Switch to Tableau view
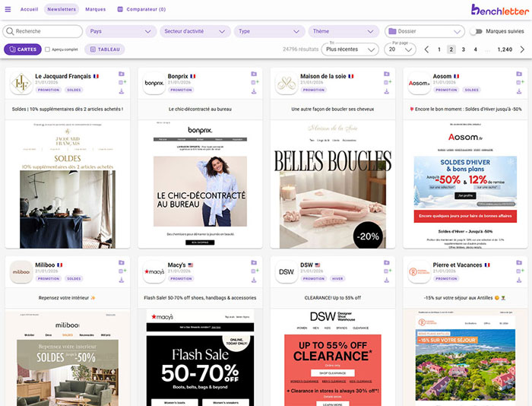The width and height of the screenshot is (532, 406). click(x=105, y=49)
